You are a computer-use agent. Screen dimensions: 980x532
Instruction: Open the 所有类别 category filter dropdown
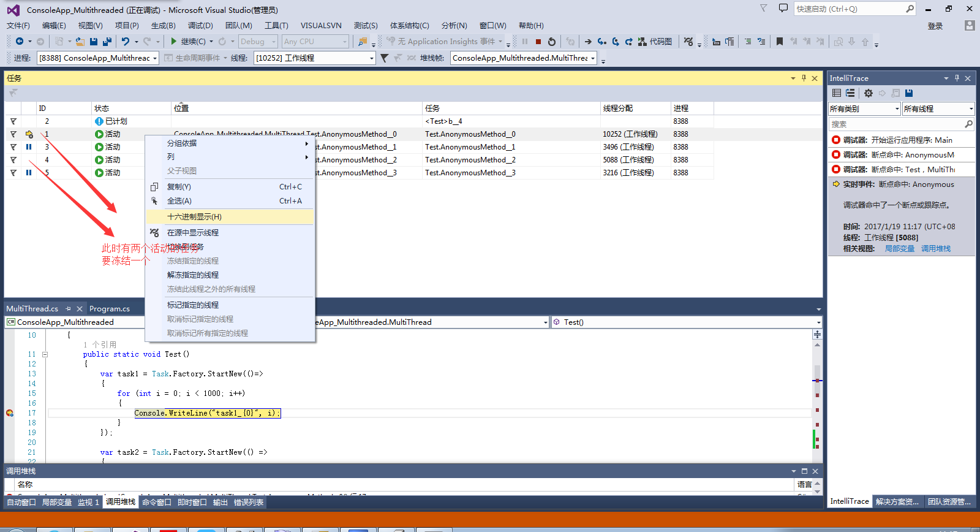(864, 108)
